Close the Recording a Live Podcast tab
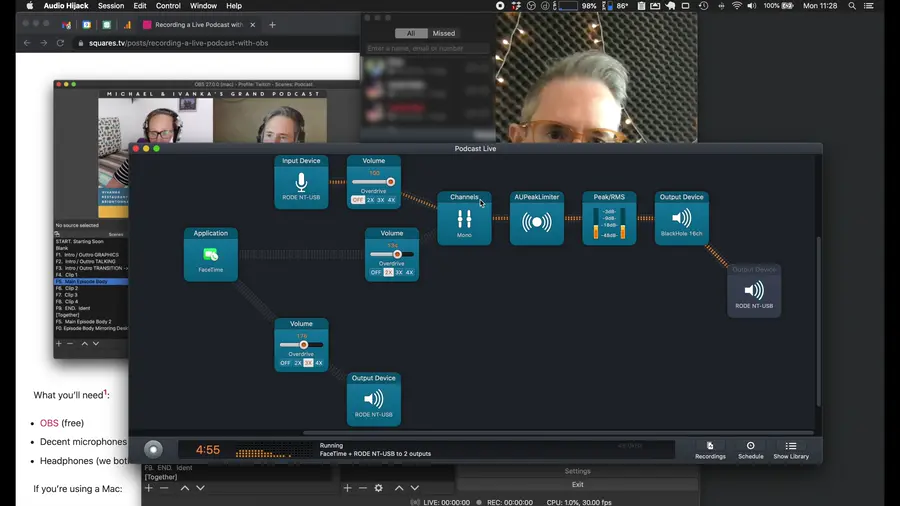The width and height of the screenshot is (900, 506). pyautogui.click(x=253, y=25)
